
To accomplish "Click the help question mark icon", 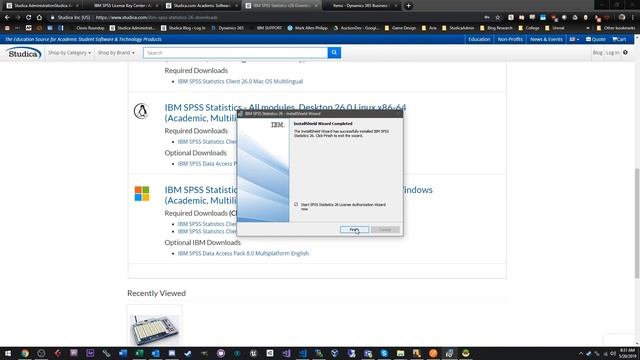I will coord(625,53).
